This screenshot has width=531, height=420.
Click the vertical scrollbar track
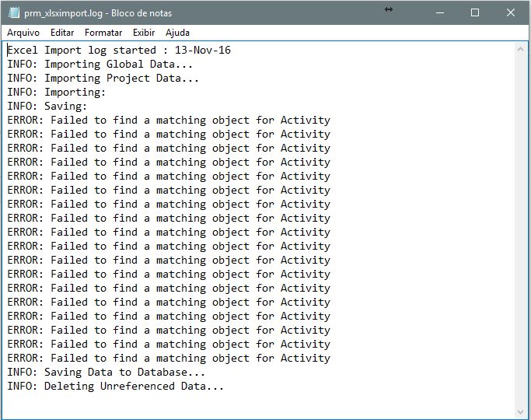(x=520, y=230)
